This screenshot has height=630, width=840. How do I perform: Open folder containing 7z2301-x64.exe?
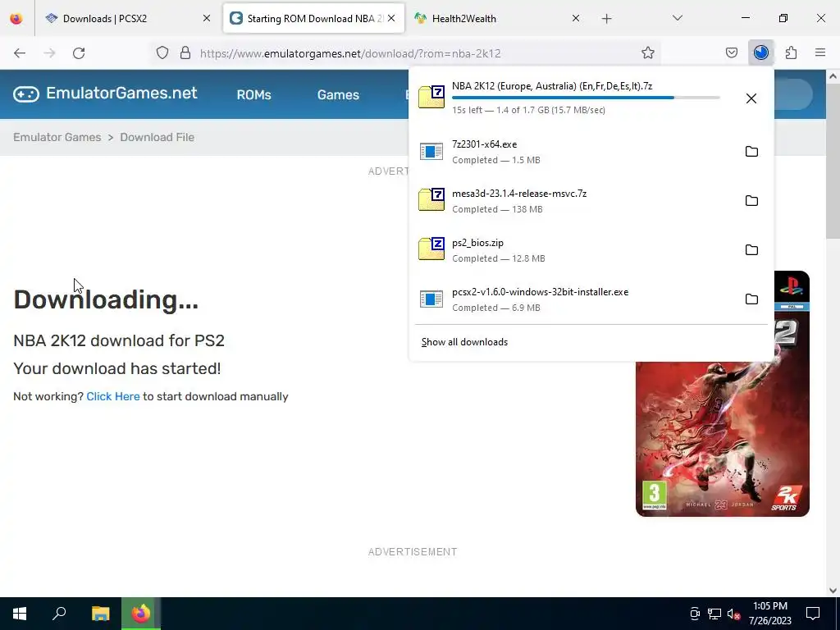tap(751, 152)
